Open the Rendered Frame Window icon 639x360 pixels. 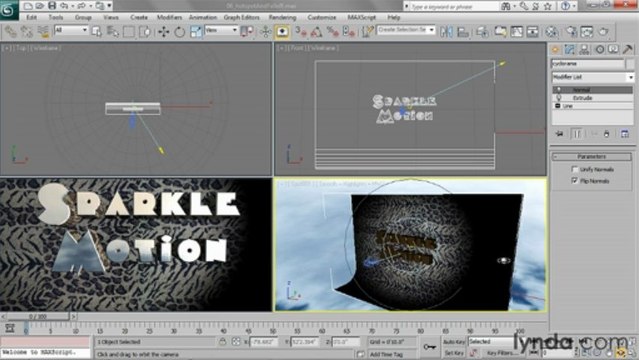pos(587,31)
